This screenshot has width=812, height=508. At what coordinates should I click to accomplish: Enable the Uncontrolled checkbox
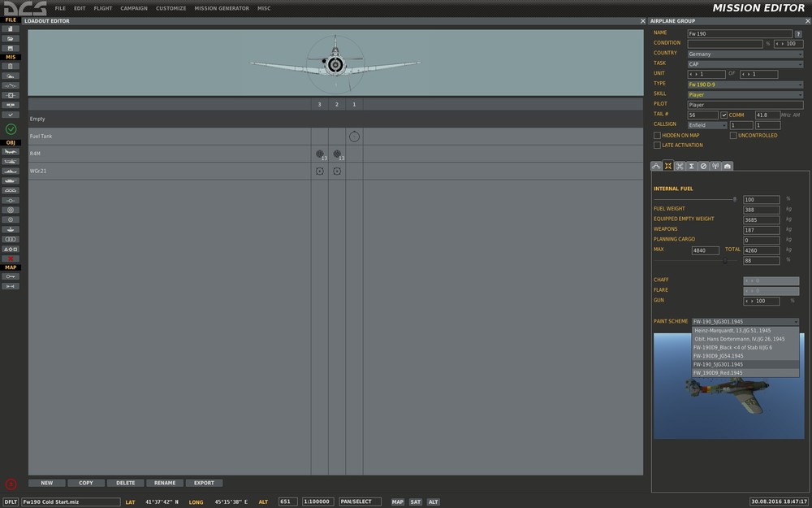tap(733, 135)
